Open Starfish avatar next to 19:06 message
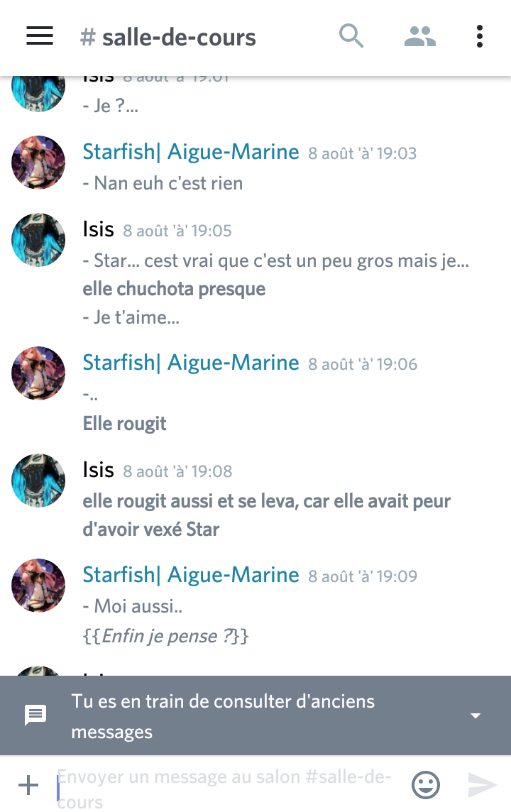Image resolution: width=511 pixels, height=812 pixels. pos(38,374)
